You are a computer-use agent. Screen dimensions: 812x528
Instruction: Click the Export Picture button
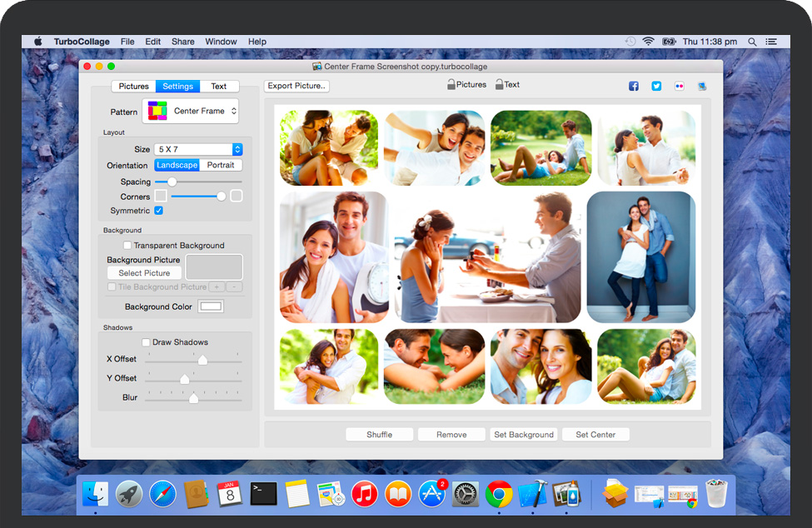coord(297,86)
